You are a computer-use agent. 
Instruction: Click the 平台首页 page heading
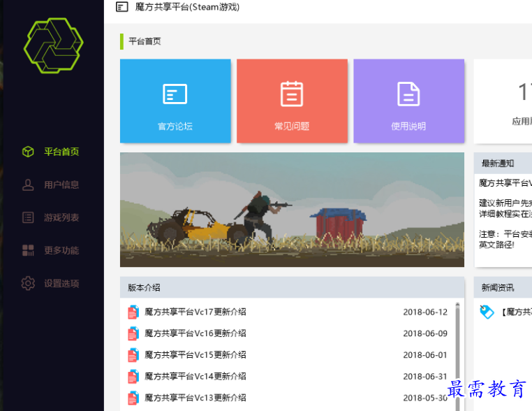click(x=145, y=41)
